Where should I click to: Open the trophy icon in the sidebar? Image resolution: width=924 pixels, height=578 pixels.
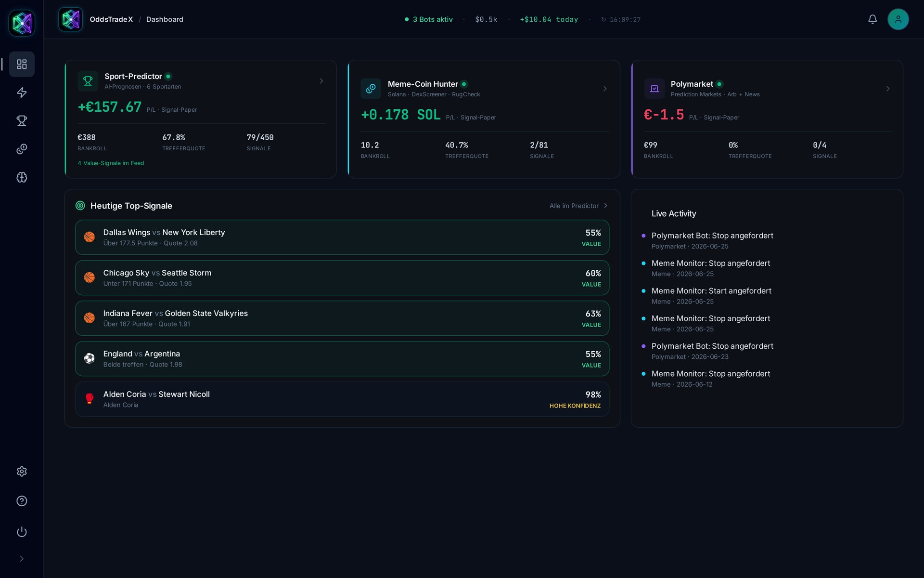pos(22,121)
